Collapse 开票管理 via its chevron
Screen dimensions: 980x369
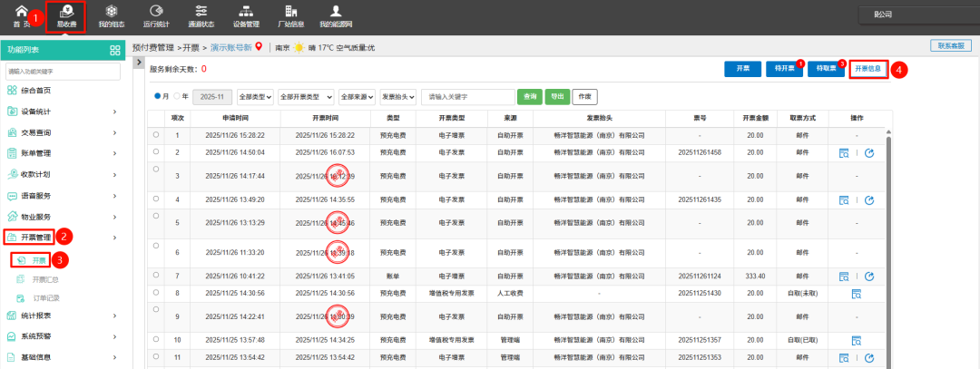tap(115, 238)
